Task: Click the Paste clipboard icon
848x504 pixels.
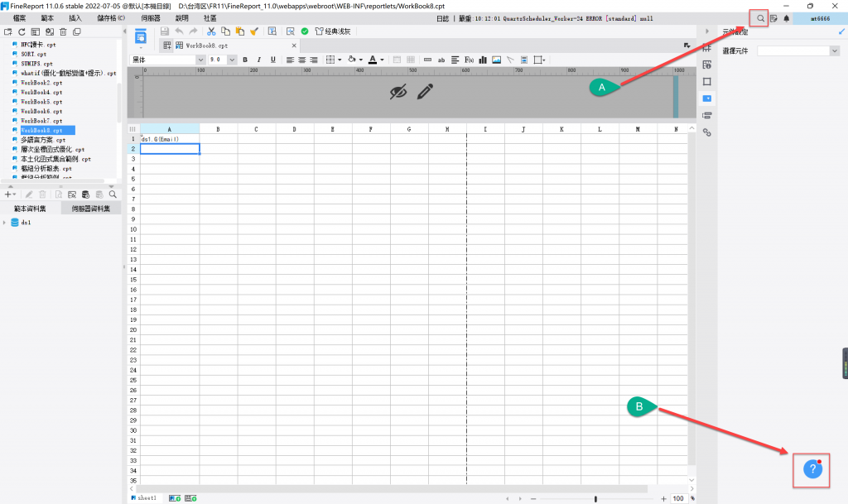Action: tap(239, 31)
